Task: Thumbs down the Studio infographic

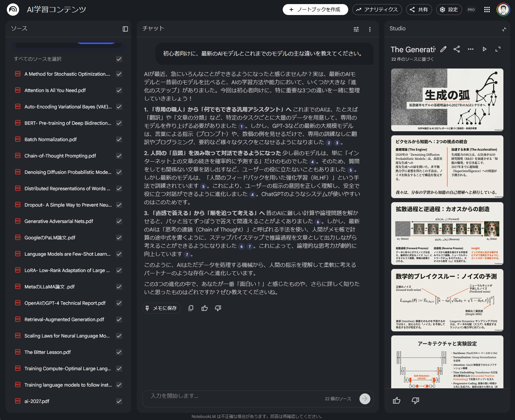Action: 415,401
